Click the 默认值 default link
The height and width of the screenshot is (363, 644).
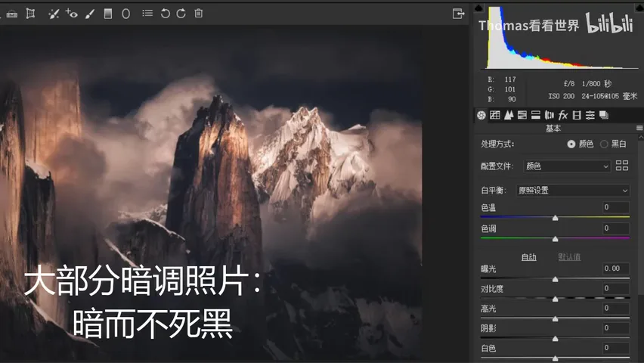click(x=569, y=257)
